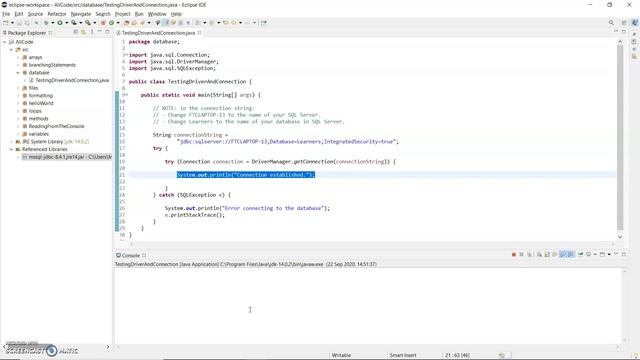Open the File menu
640x360 pixels.
(x=6, y=14)
